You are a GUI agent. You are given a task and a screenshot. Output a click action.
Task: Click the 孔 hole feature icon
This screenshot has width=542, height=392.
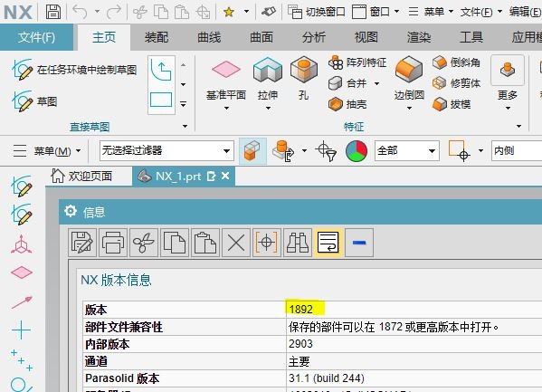tap(303, 70)
